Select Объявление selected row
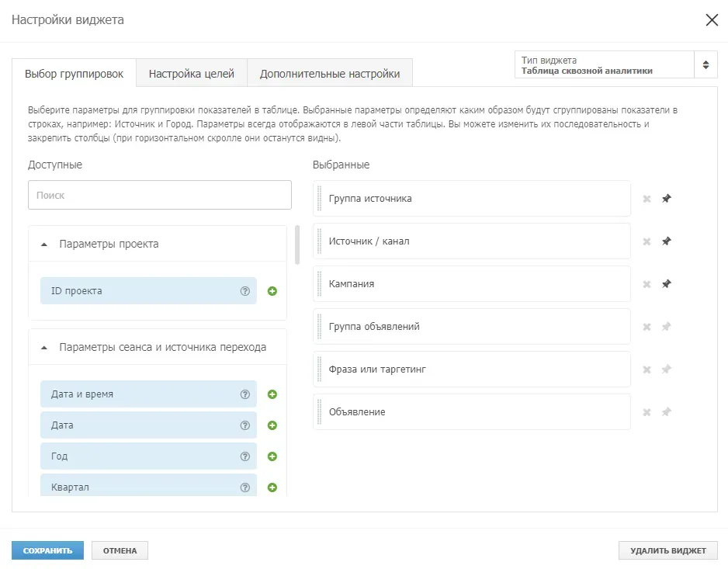The height and width of the screenshot is (569, 728). 472,412
